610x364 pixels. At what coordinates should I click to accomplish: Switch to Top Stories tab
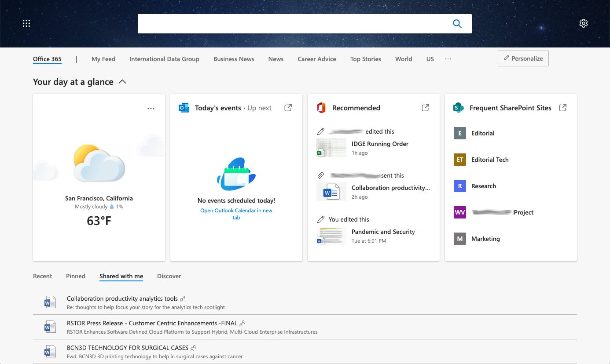pos(366,59)
